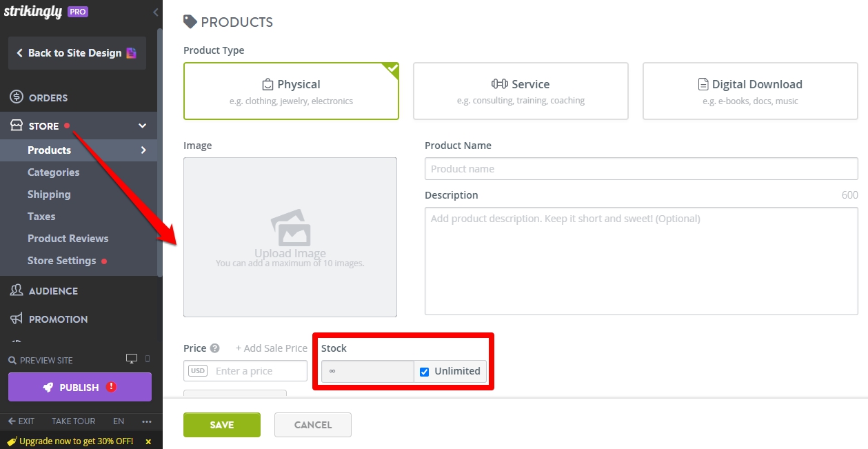Choose the Digital Download product type
Image resolution: width=868 pixels, height=449 pixels.
click(750, 91)
